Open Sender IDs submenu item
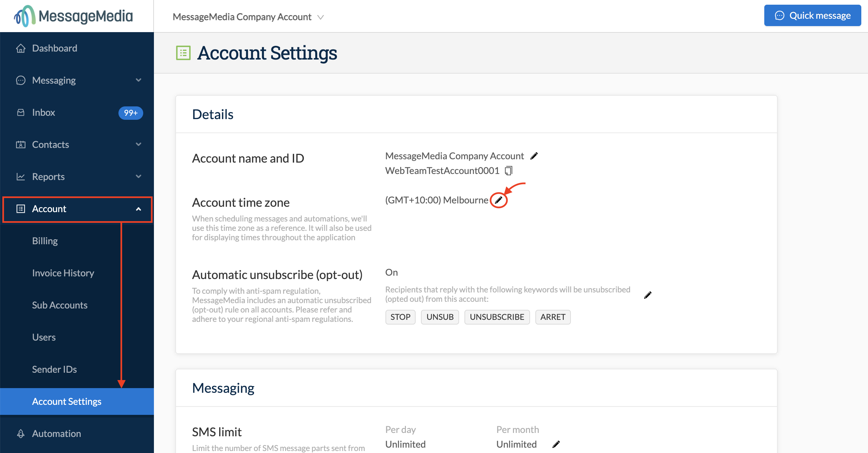This screenshot has width=868, height=453. [54, 369]
